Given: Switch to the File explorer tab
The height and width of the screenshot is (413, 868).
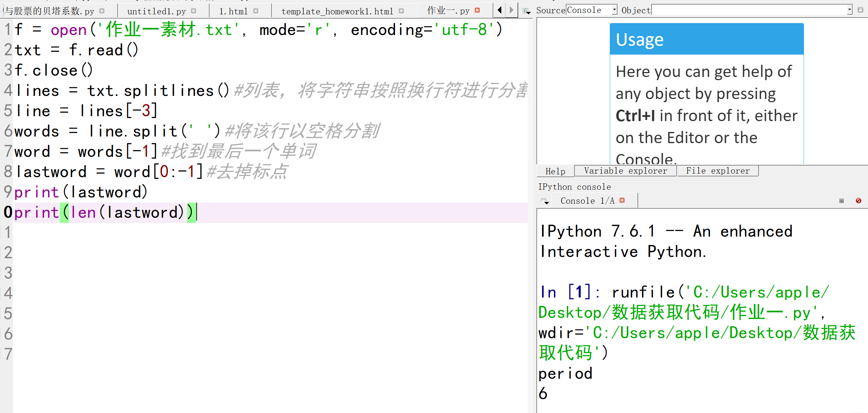Looking at the screenshot, I should click(x=718, y=171).
